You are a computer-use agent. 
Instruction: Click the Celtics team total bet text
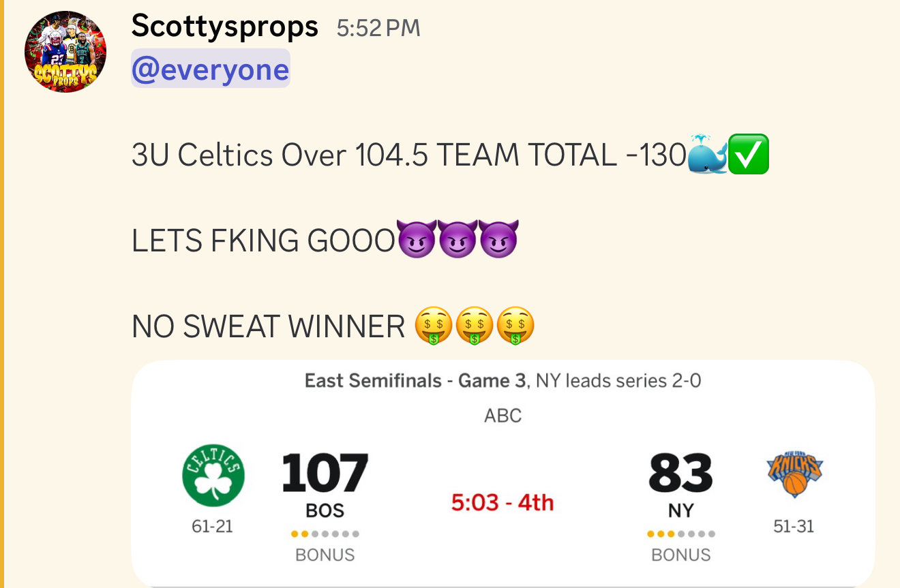click(x=408, y=155)
